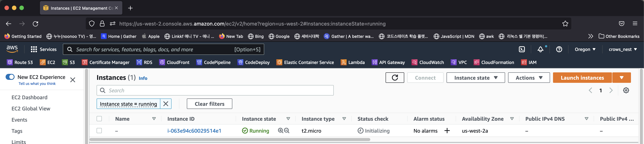Open the CloudFormation shortcut
The image size is (644, 144).
pyautogui.click(x=494, y=62)
